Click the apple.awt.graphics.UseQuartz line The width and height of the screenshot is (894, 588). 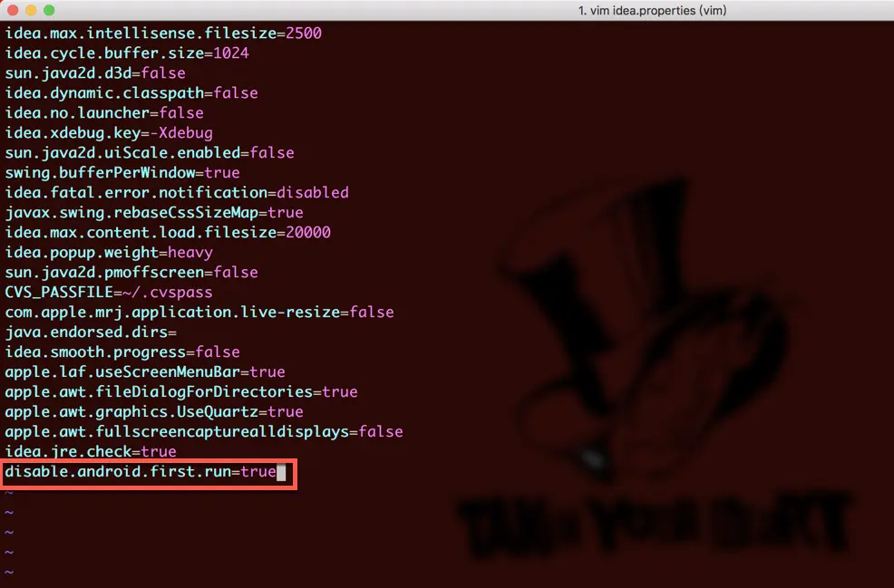point(154,412)
